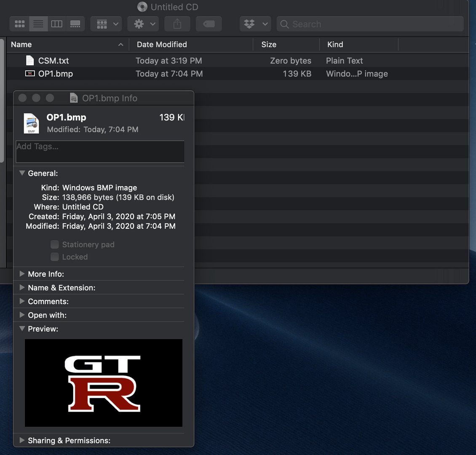This screenshot has height=455, width=476.
Task: Click the 'Windo...P image' kind cell
Action: [x=357, y=74]
